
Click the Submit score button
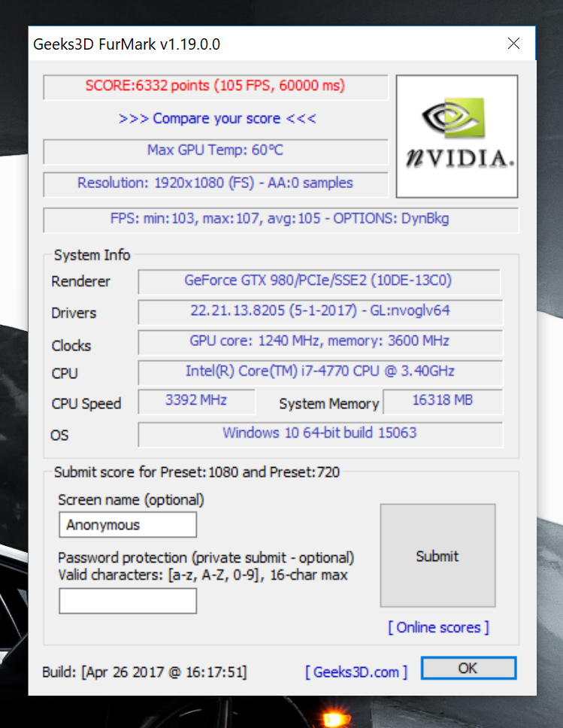[437, 555]
